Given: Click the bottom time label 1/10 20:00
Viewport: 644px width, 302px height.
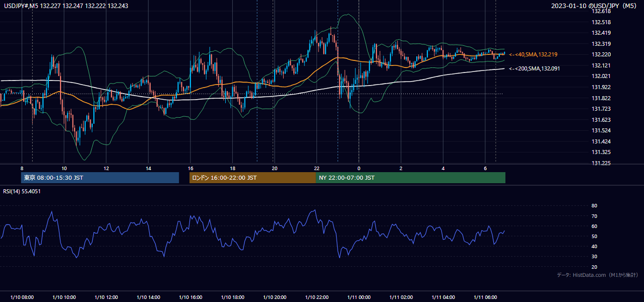Looking at the screenshot, I should 274,297.
